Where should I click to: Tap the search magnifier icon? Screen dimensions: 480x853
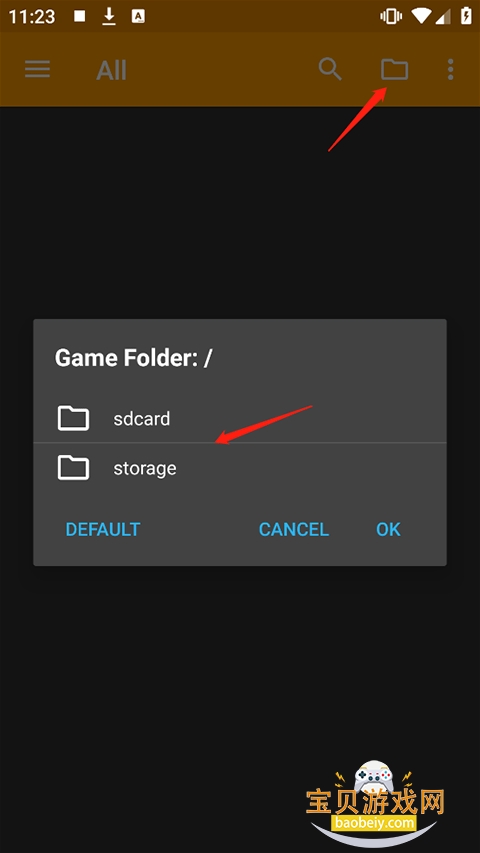click(330, 70)
